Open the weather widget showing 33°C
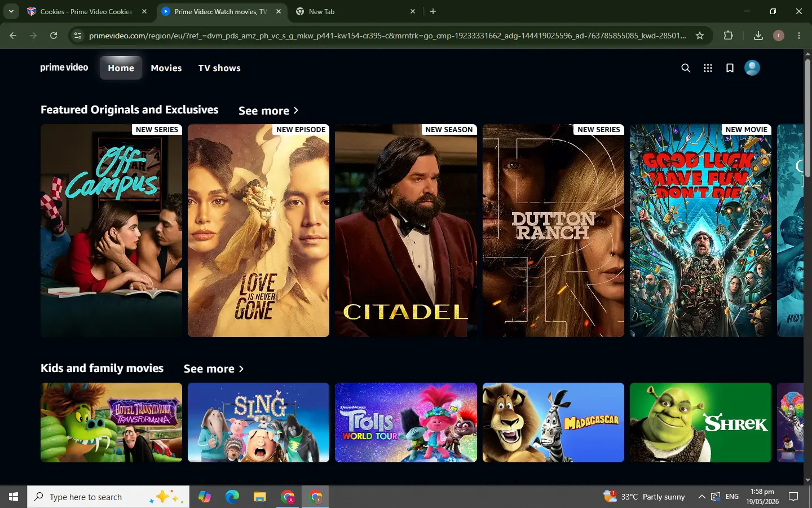 click(644, 497)
